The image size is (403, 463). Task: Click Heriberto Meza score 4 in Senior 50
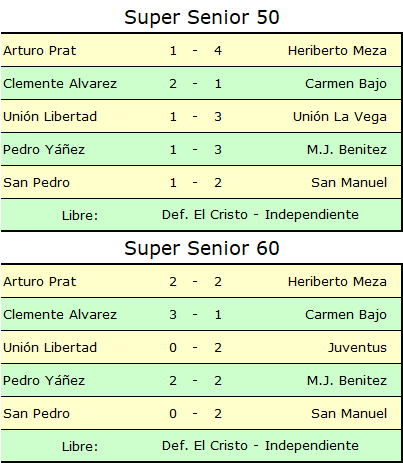tap(218, 51)
